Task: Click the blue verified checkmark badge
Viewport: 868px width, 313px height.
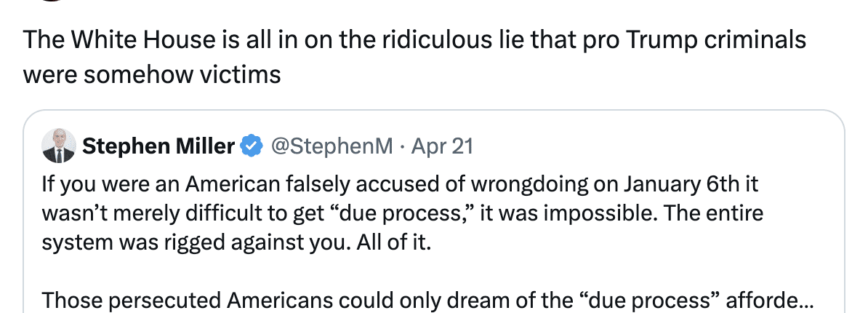Action: click(x=252, y=146)
